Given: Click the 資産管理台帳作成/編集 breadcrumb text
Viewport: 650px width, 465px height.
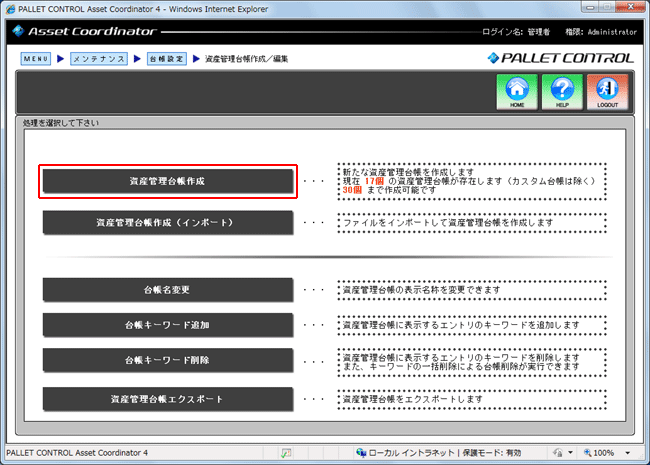Looking at the screenshot, I should point(247,59).
